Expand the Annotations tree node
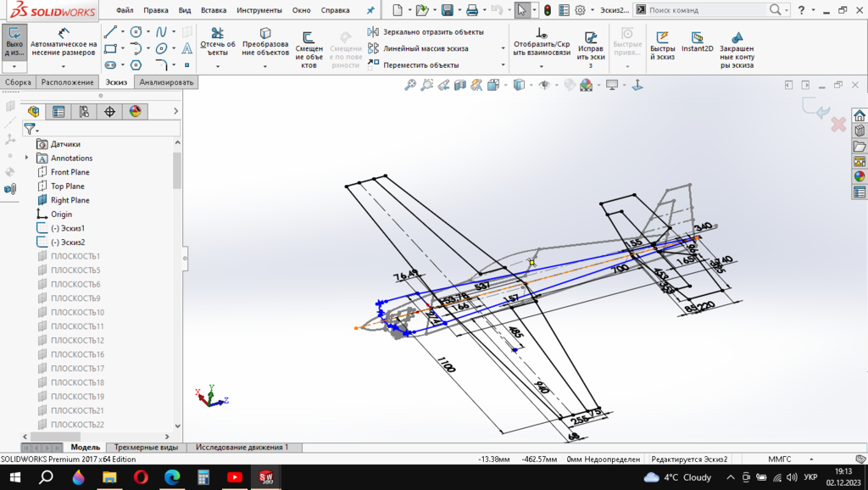 27,159
